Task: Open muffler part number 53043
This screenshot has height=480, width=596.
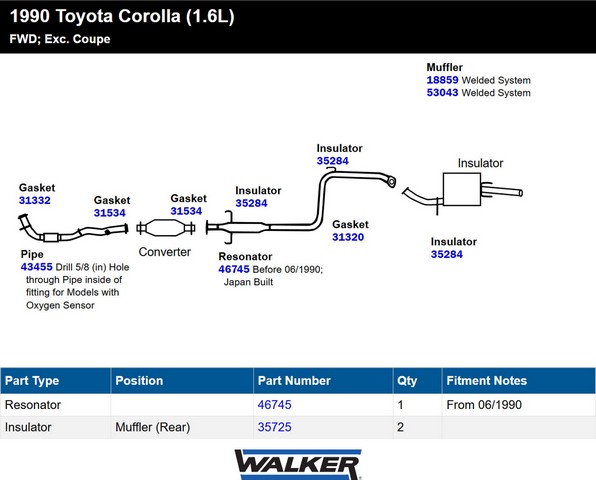Action: 442,93
